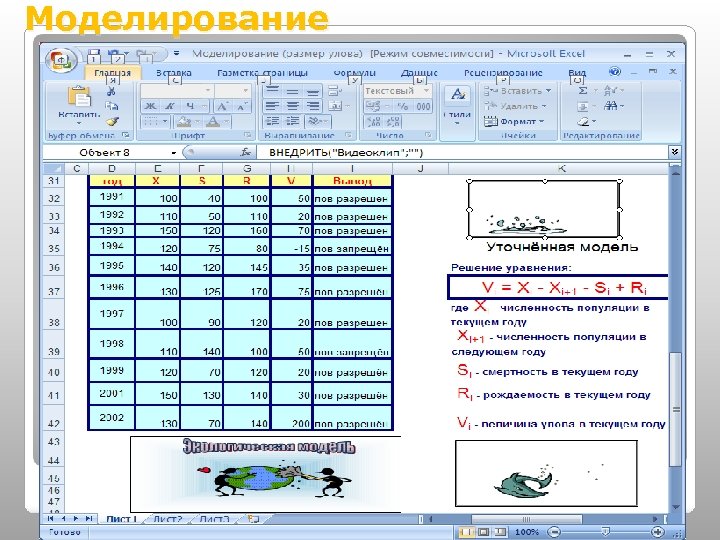720x540 pixels.
Task: Open the Формулы ribbon tab
Action: tap(354, 73)
